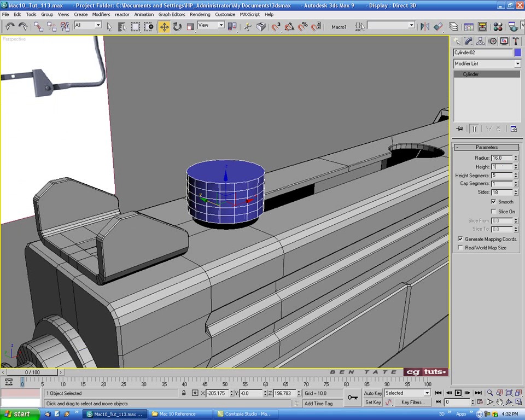
Task: Click the 0 / 100 time slider
Action: 32,372
